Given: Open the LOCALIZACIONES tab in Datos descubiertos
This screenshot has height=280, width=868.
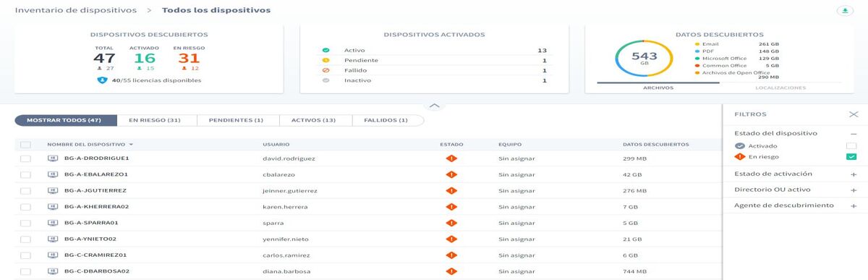Looking at the screenshot, I should [x=780, y=88].
